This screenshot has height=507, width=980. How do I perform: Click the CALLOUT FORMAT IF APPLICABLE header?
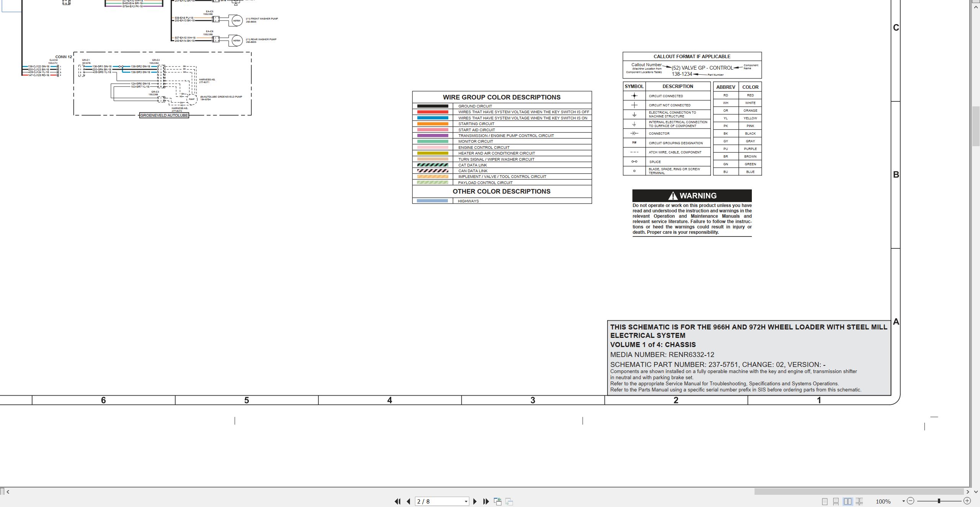pyautogui.click(x=692, y=56)
